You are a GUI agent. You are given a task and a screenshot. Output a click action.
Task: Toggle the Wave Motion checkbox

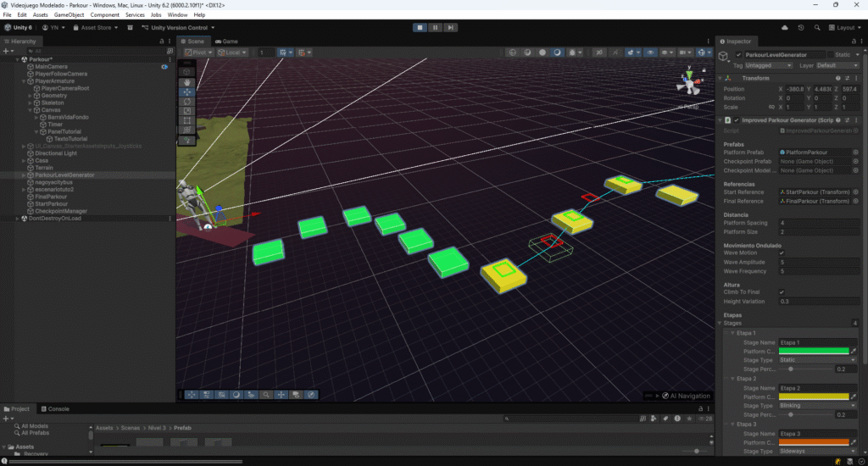tap(782, 252)
